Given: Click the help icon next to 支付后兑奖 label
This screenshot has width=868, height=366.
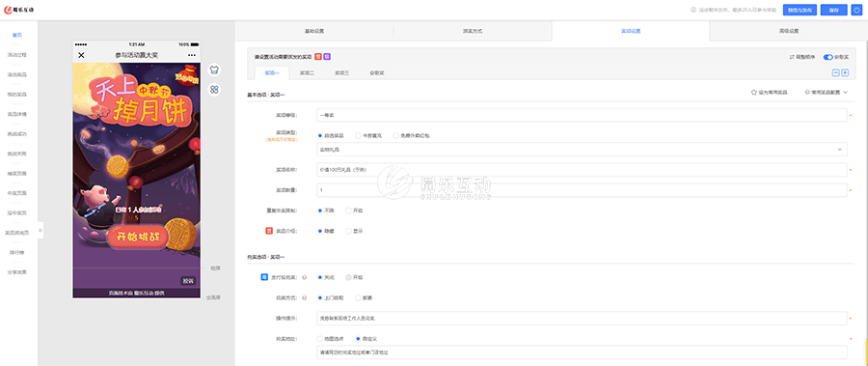Looking at the screenshot, I should [305, 277].
